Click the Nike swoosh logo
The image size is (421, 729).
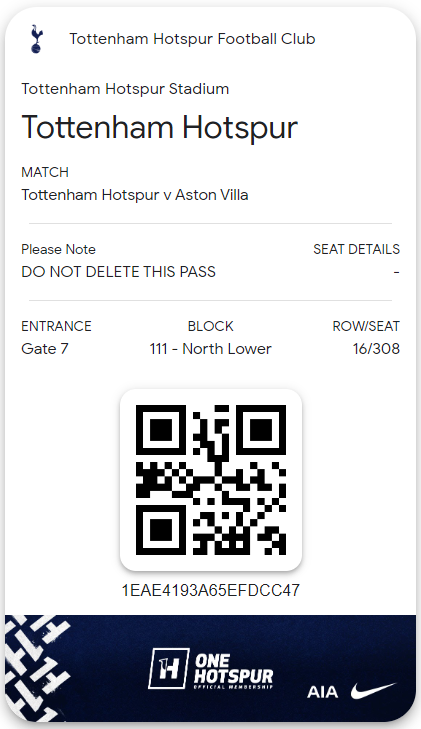373,690
